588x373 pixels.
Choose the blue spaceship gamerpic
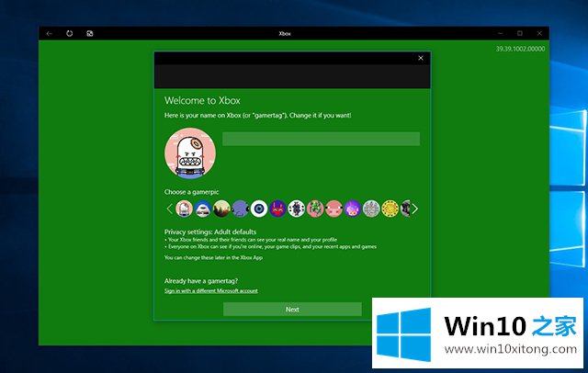[203, 209]
